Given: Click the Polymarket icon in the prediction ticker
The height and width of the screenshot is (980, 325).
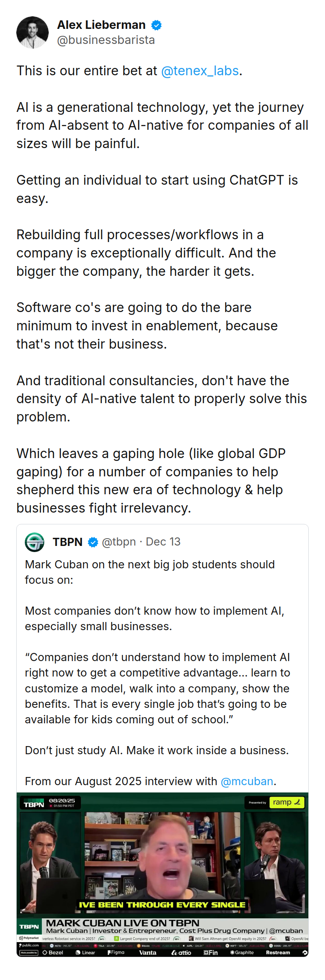Looking at the screenshot, I should [21, 938].
